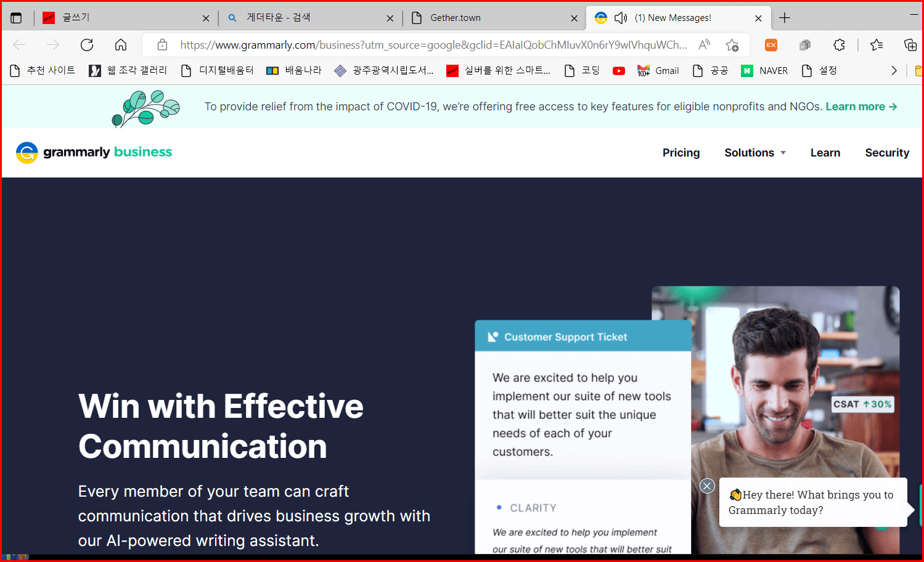Follow the Learn more COVID-19 link

coord(861,107)
